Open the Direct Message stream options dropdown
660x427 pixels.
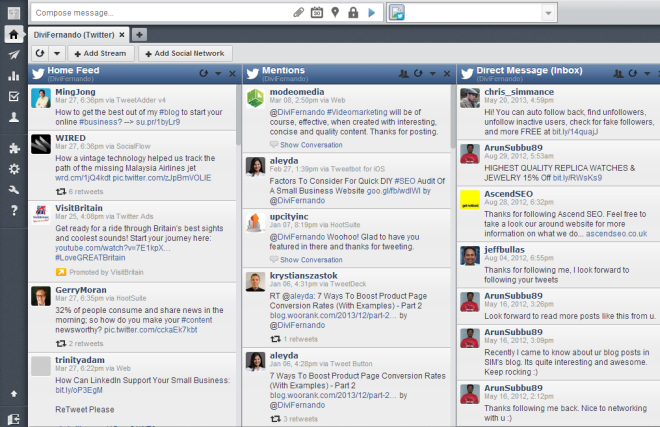point(647,74)
